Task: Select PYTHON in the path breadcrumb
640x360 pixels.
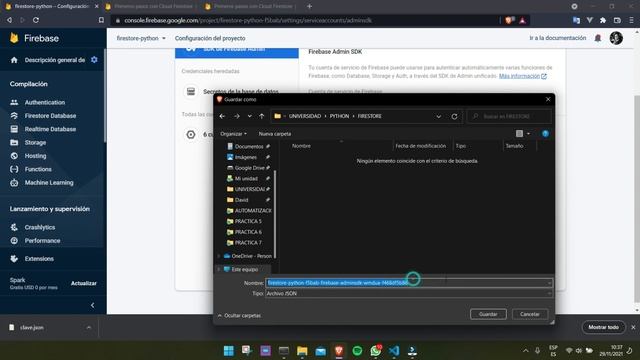Action: (x=339, y=116)
